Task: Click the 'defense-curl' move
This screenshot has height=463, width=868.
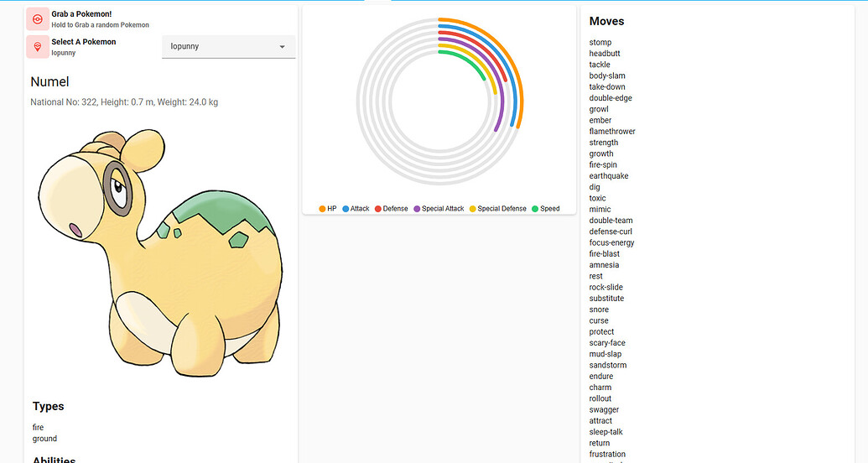Action: coord(611,231)
